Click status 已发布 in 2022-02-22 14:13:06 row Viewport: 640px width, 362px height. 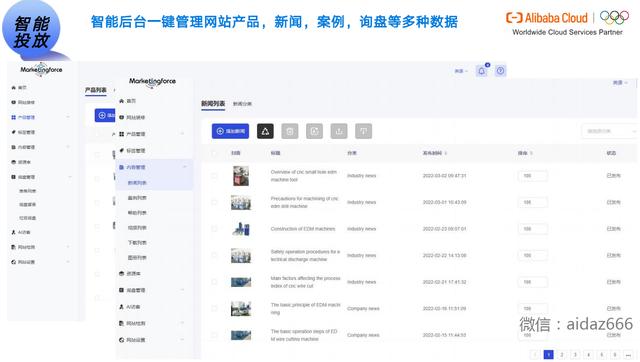pos(613,255)
